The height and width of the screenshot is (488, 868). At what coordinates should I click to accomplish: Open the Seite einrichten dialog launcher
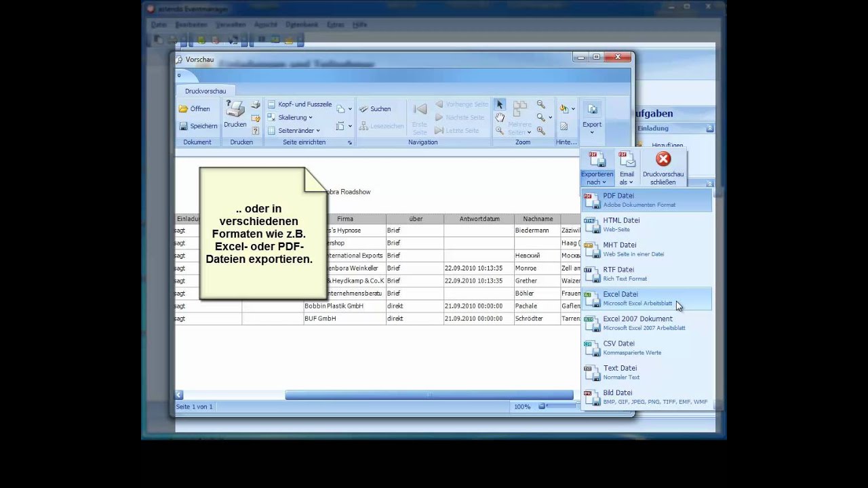[350, 143]
